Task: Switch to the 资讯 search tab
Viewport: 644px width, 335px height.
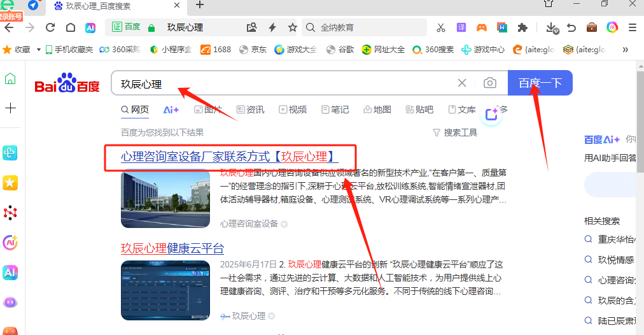Action: [250, 110]
